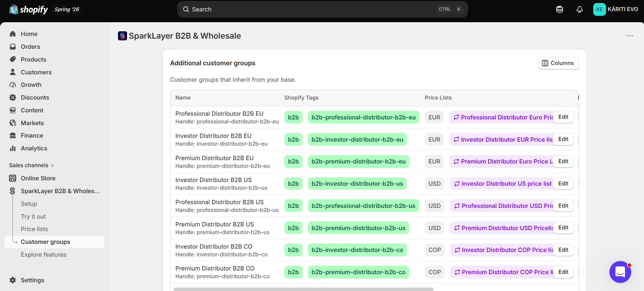
Task: Edit Professional Distributor B2B EU group
Action: pyautogui.click(x=563, y=117)
